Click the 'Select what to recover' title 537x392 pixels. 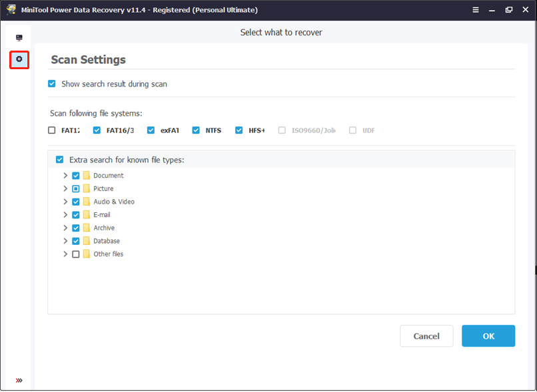[x=281, y=33]
